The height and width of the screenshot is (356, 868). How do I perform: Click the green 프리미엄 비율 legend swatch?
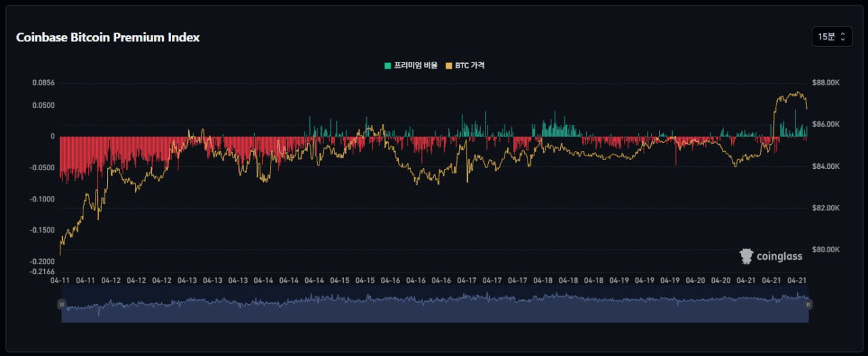coord(388,66)
